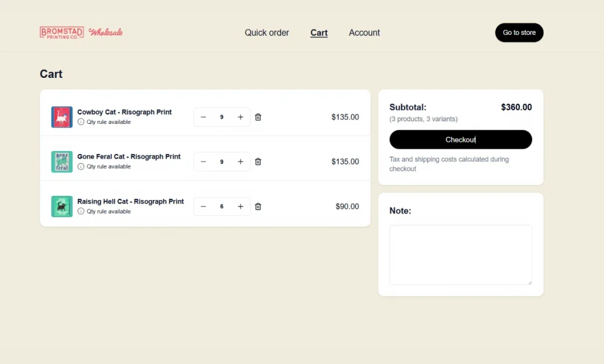Click the black Checkout button
The height and width of the screenshot is (364, 604).
pos(460,140)
